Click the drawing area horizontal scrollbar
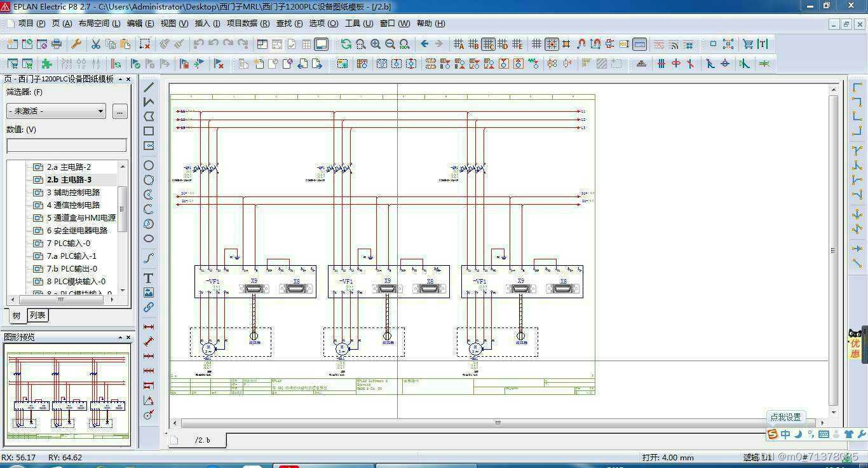This screenshot has width=868, height=468. click(498, 422)
